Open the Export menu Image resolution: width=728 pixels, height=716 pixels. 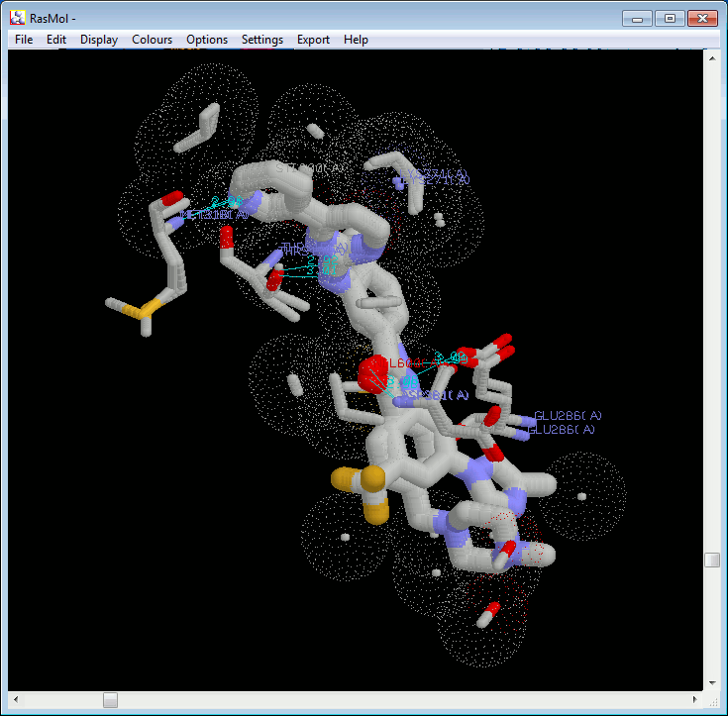click(313, 40)
